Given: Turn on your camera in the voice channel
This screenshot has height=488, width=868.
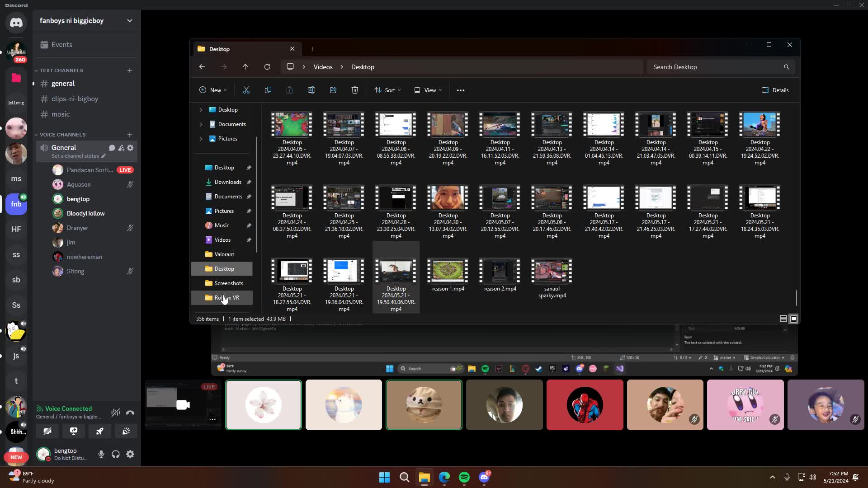Looking at the screenshot, I should 47,431.
